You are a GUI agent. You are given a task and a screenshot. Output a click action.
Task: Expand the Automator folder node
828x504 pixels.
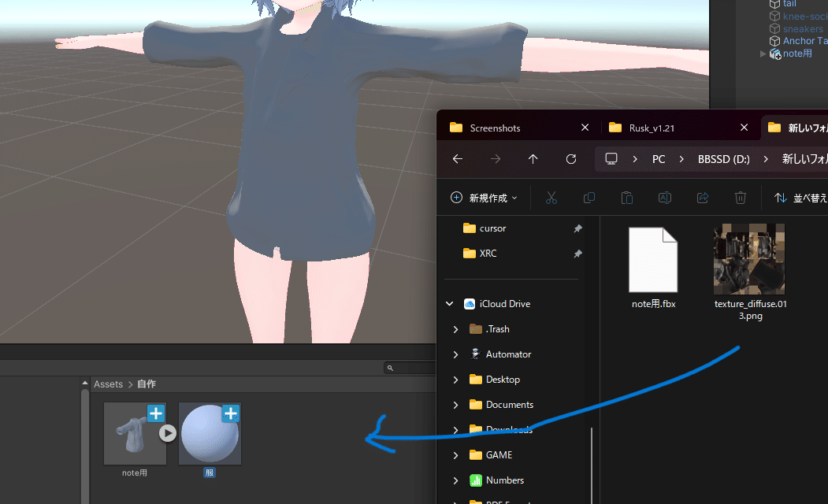(x=455, y=354)
